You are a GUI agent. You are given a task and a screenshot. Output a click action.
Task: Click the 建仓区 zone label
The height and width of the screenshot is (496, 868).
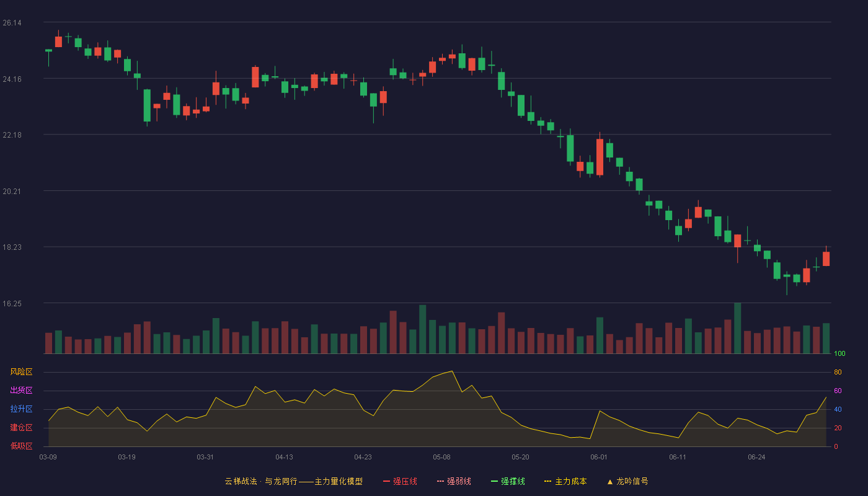pos(21,428)
